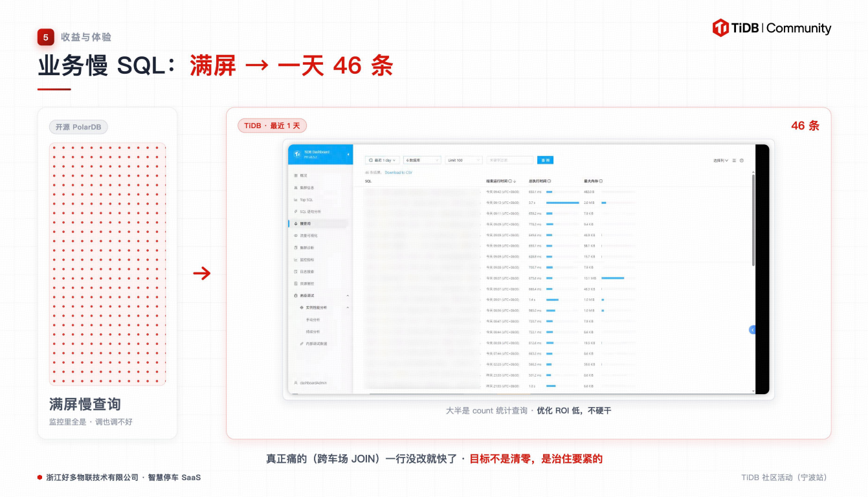Click the 今天 02:20 timestamp cell
The width and height of the screenshot is (868, 497).
coord(502,364)
